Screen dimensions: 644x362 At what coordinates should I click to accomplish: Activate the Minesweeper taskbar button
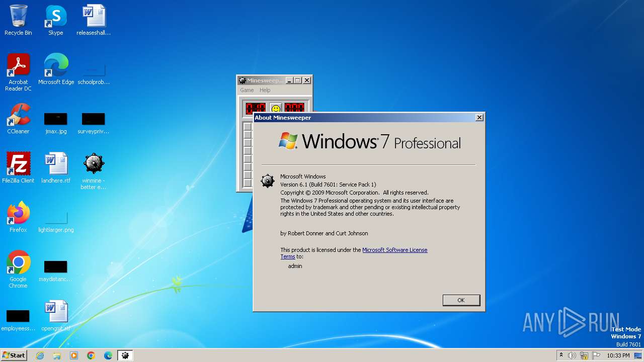[x=125, y=355]
